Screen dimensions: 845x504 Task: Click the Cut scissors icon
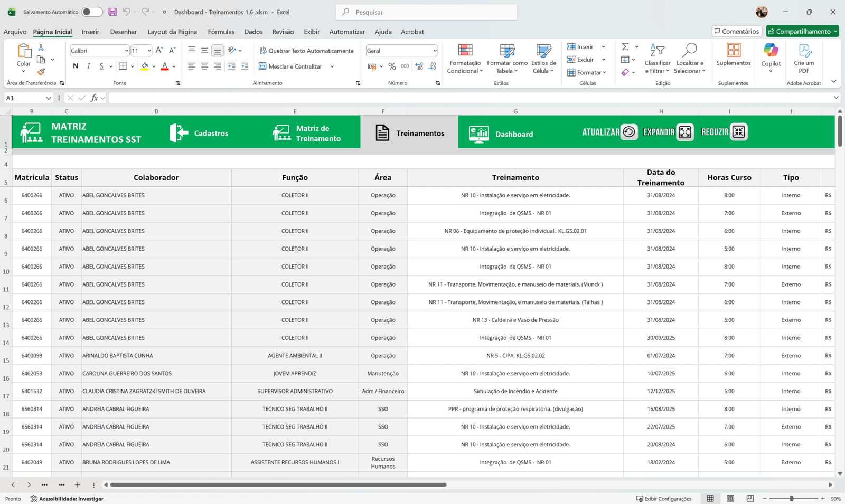click(41, 47)
